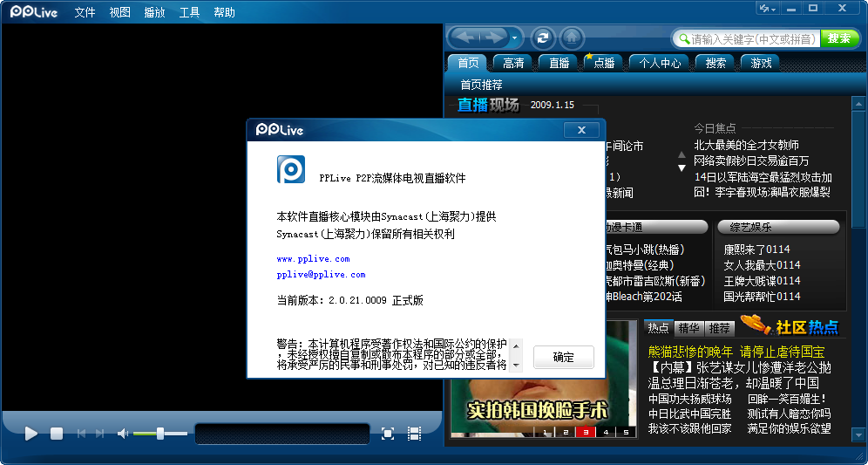This screenshot has width=868, height=465.
Task: Open the 工具 menu
Action: 189,12
